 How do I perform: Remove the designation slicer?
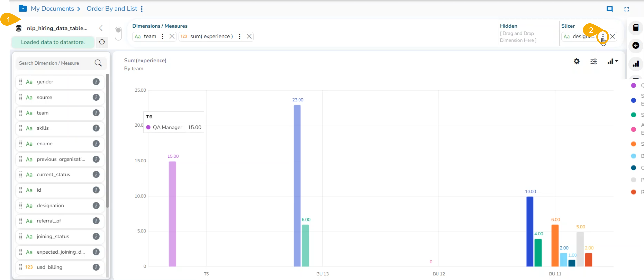pos(613,36)
